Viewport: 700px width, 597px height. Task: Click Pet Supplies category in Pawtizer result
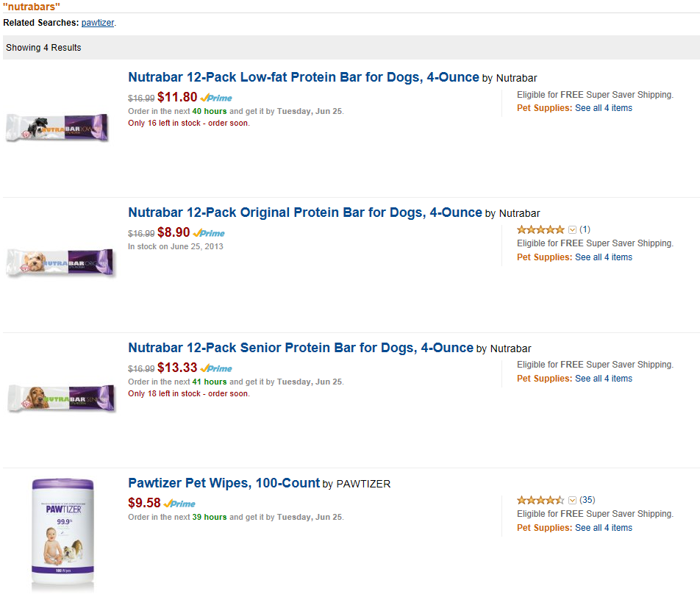544,528
